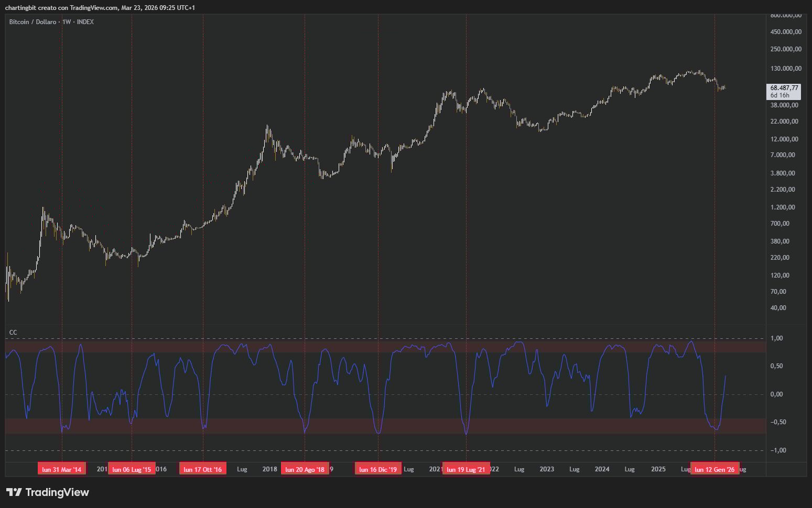812x508 pixels.
Task: Click the 70,00 price axis label
Action: tap(778, 292)
